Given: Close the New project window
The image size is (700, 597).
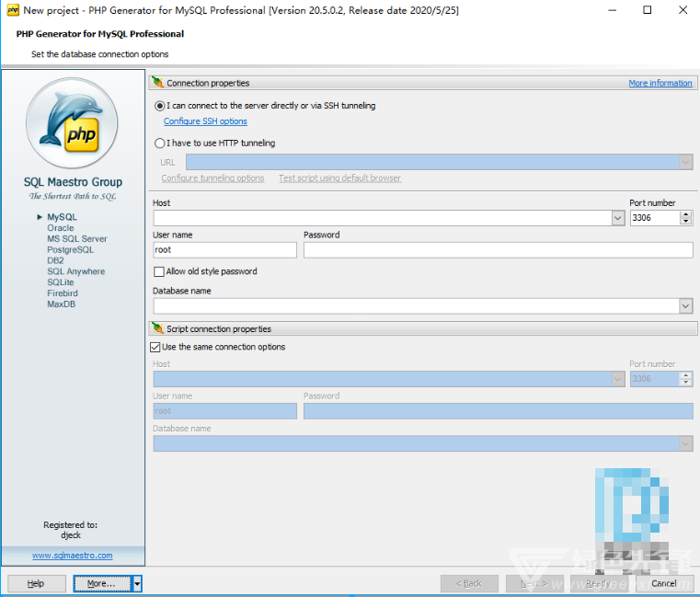Looking at the screenshot, I should pos(683,10).
